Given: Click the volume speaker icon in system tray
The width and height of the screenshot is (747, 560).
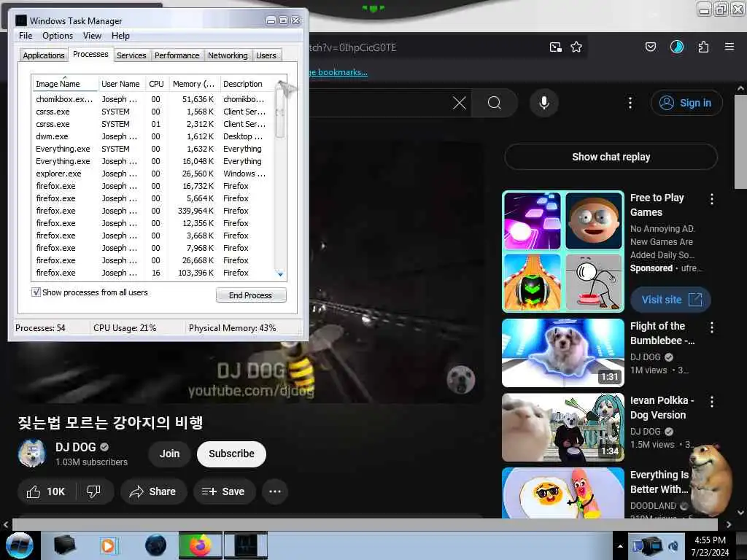Looking at the screenshot, I should click(x=673, y=545).
